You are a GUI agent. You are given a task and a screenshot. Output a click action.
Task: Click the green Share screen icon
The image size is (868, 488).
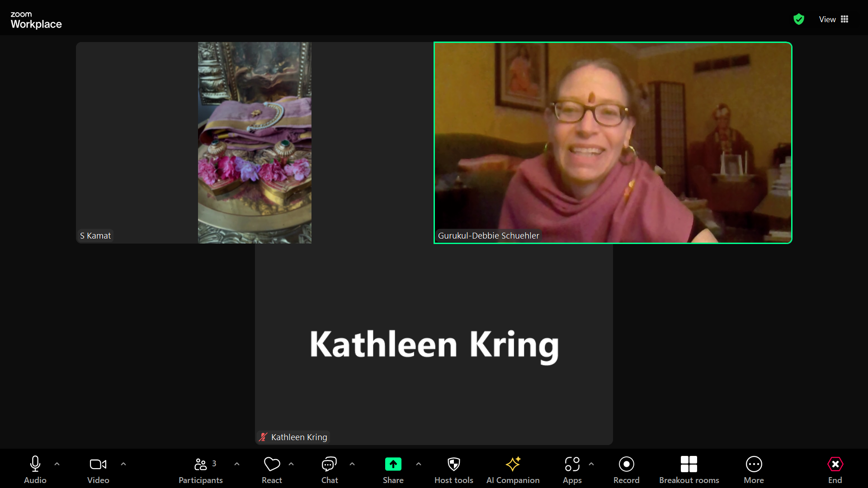(x=393, y=464)
